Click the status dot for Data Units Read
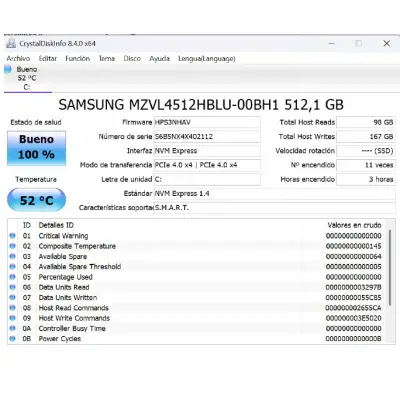 pyautogui.click(x=12, y=287)
